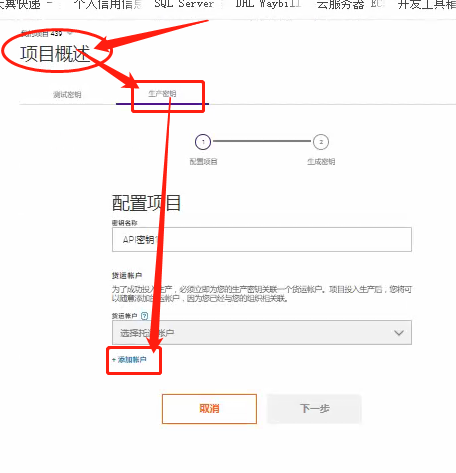Click the help icon beside 货运帐户 label
Screen dimensions: 456x473
[144, 316]
